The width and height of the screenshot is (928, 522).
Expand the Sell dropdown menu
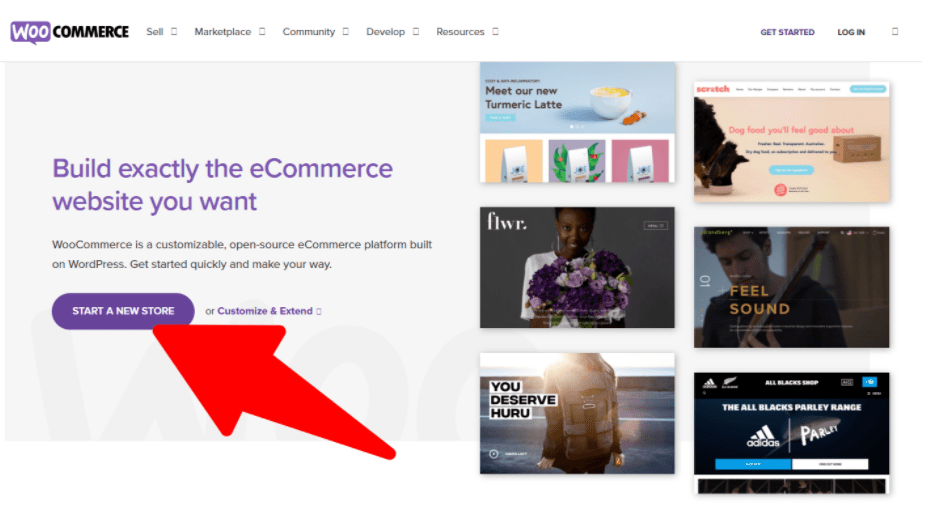160,32
